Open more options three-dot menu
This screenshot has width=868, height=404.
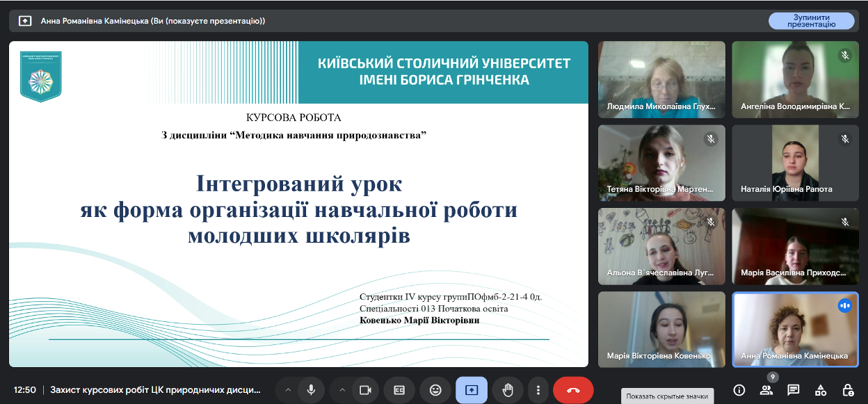pyautogui.click(x=538, y=390)
